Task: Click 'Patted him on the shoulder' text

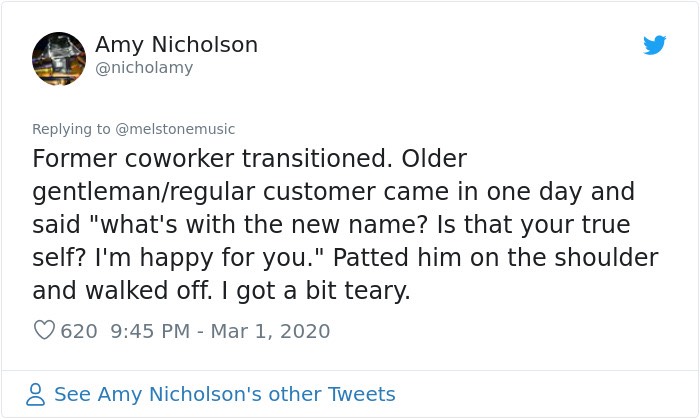Action: pos(496,257)
